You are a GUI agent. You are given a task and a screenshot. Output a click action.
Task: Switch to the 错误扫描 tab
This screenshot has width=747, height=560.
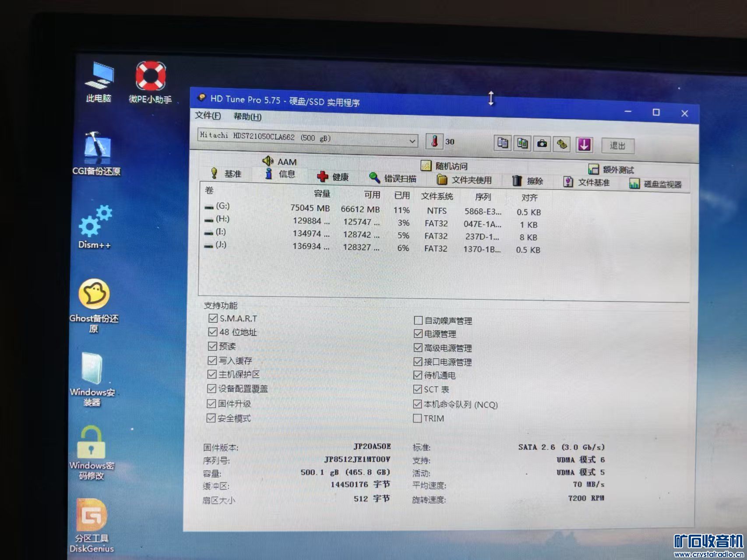click(x=393, y=178)
